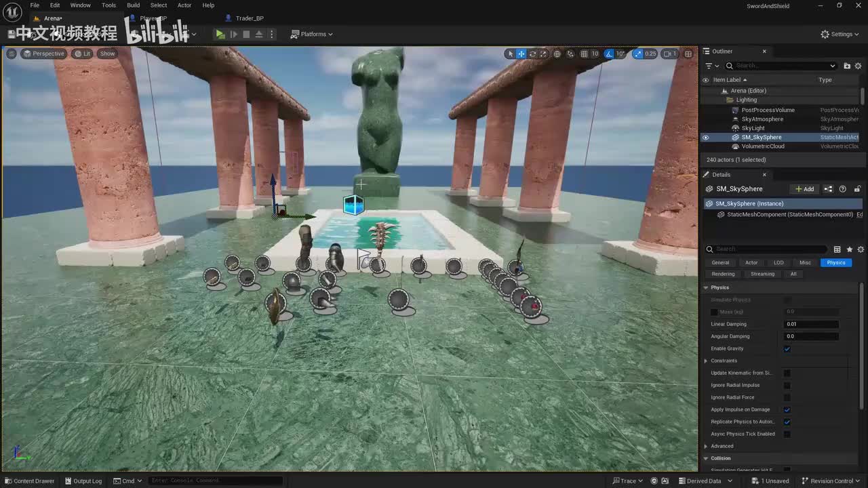
Task: Open the viewport options hamburger menu
Action: (12, 54)
